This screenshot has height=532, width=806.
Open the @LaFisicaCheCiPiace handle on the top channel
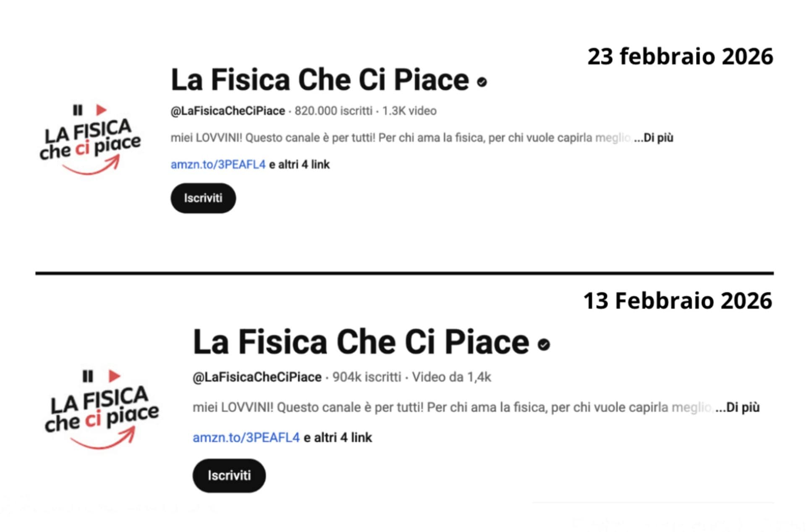pyautogui.click(x=227, y=111)
